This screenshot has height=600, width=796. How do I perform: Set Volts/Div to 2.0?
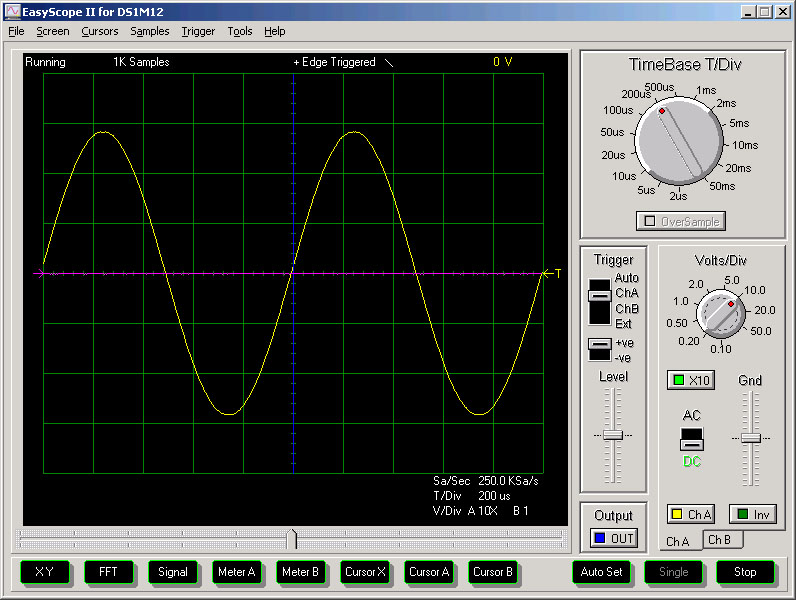[695, 284]
